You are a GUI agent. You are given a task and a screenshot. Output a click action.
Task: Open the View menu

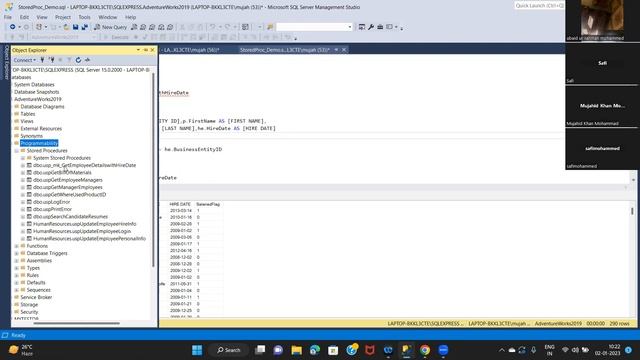tap(42, 17)
